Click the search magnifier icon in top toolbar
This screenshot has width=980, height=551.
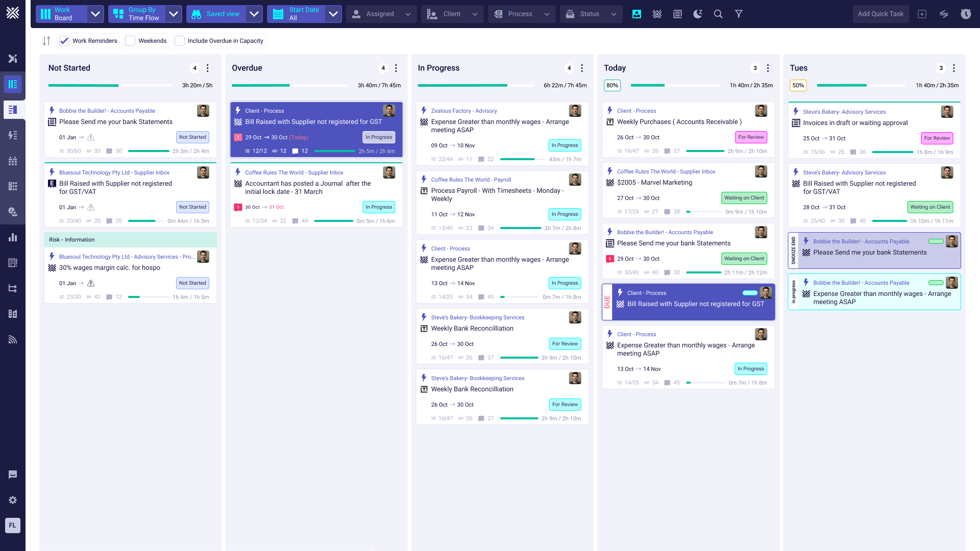pyautogui.click(x=718, y=14)
